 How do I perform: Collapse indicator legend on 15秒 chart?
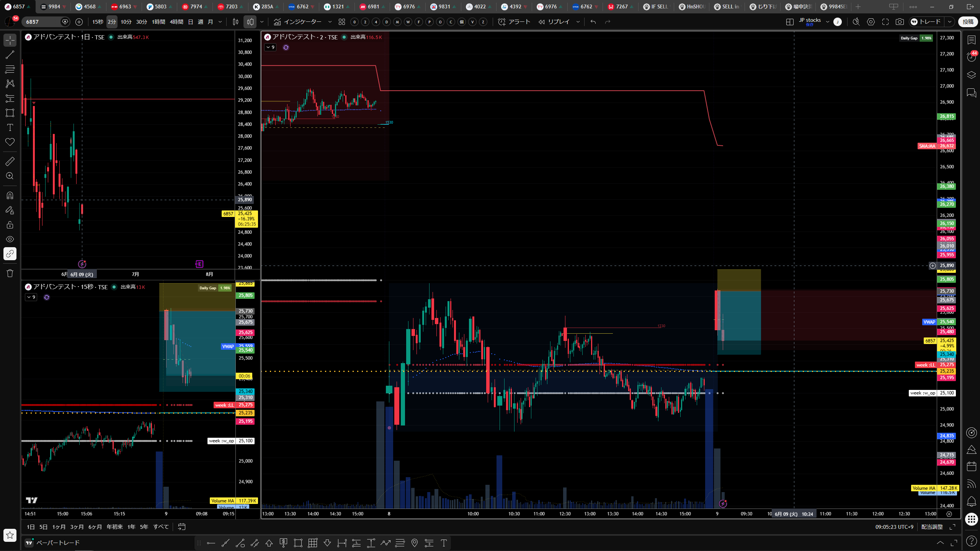point(31,297)
